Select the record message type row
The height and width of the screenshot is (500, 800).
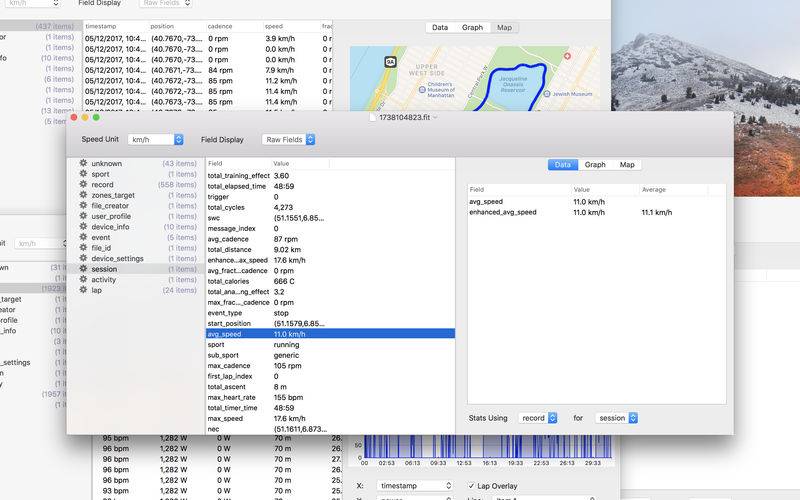pos(137,184)
